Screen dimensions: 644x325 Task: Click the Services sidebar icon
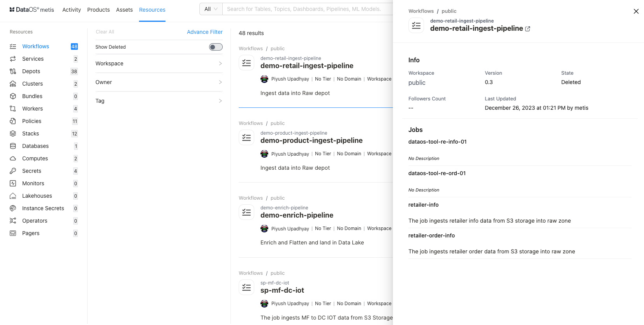pyautogui.click(x=13, y=59)
